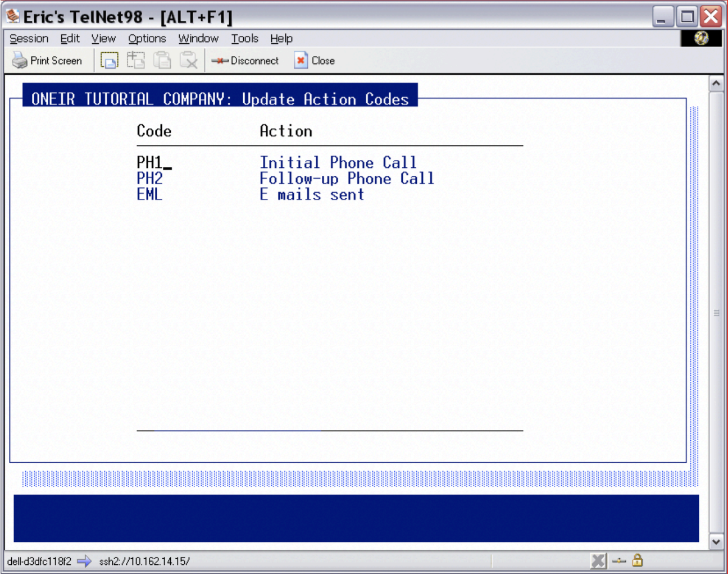This screenshot has height=575, width=728.
Task: Click the second copy-selection toolbar icon
Action: tap(135, 60)
